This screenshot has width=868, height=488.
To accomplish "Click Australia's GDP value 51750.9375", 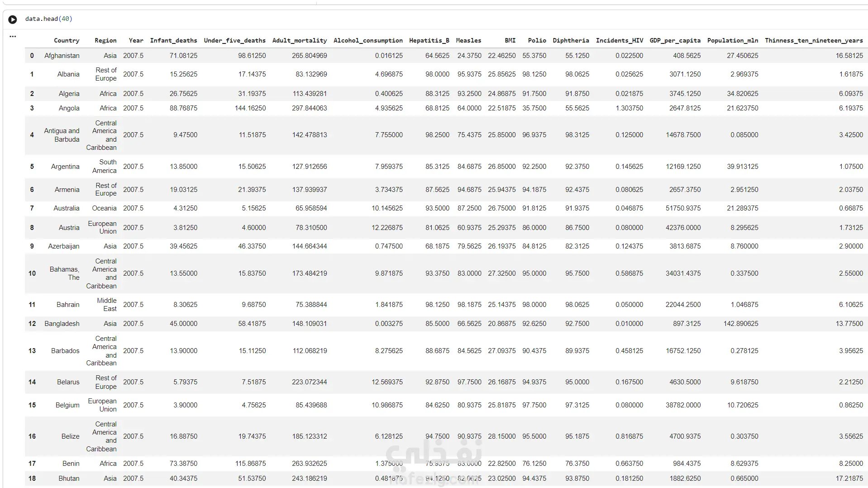I will pos(683,208).
